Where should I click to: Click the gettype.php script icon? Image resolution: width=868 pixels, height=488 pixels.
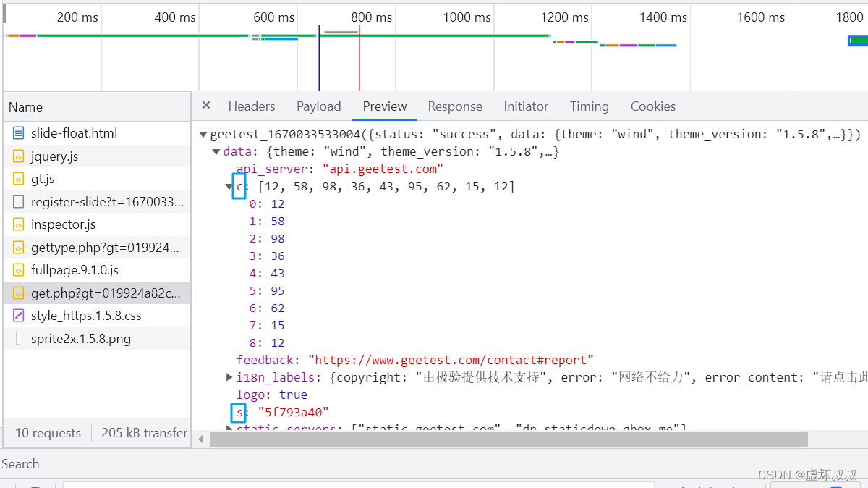point(18,248)
